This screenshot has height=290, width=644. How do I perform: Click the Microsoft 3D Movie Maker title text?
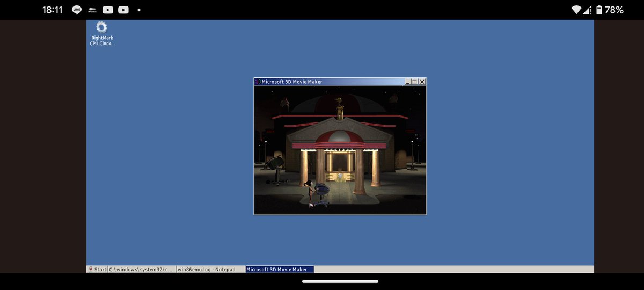pos(292,82)
